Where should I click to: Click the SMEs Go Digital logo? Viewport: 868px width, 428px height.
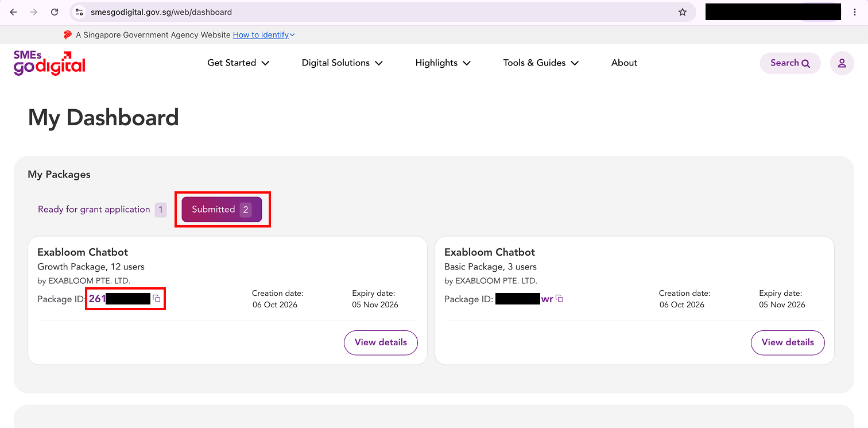pyautogui.click(x=49, y=63)
